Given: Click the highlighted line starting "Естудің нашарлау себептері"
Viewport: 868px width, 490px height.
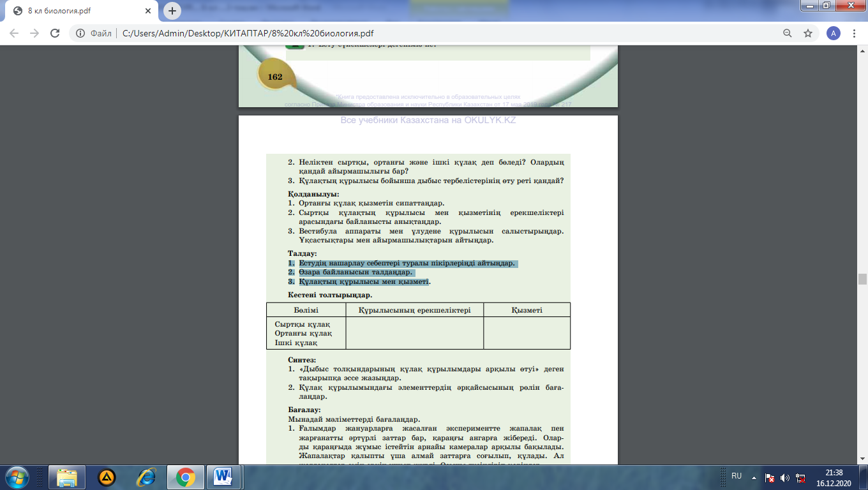Looking at the screenshot, I should pos(407,264).
